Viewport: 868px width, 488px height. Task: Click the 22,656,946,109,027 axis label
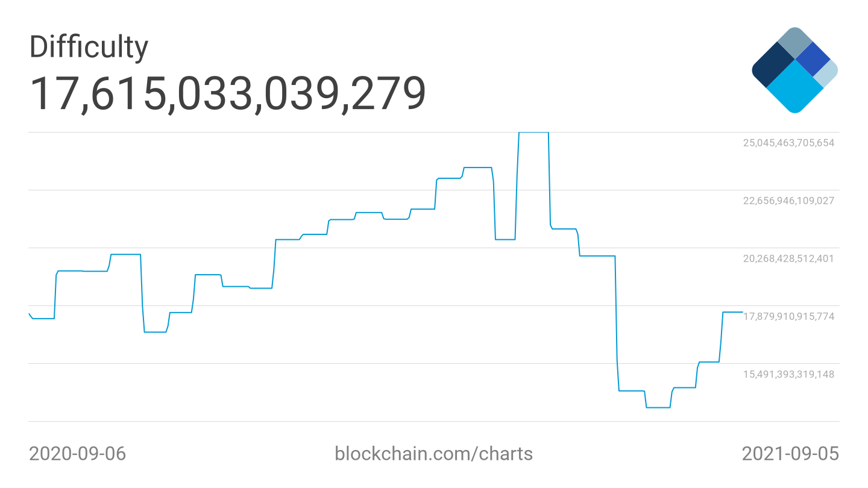click(788, 201)
